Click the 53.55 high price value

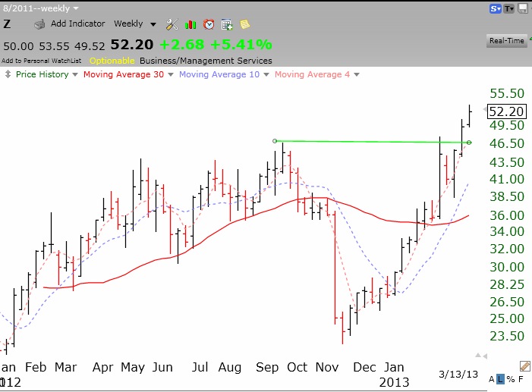pos(55,45)
